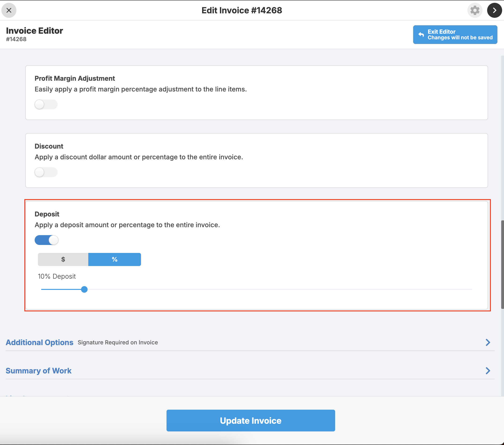
Task: Click the Additional Options chevron arrow
Action: [x=488, y=342]
